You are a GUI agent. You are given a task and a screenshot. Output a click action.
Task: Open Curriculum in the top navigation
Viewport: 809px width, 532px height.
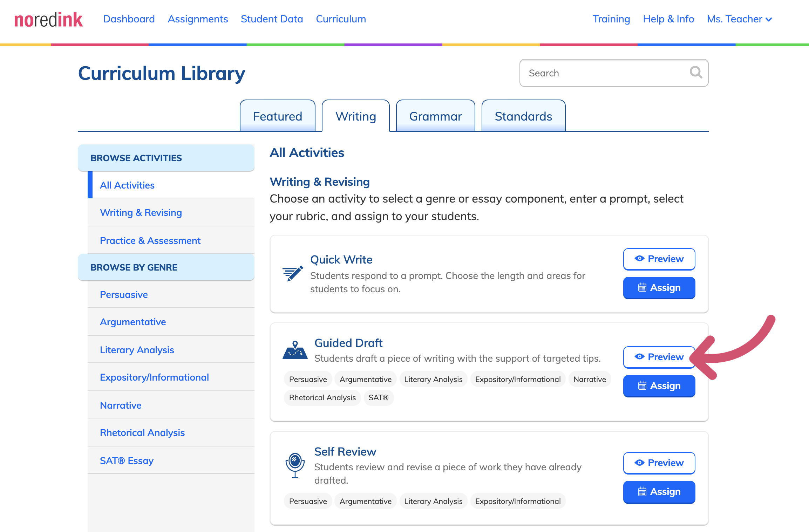click(341, 19)
